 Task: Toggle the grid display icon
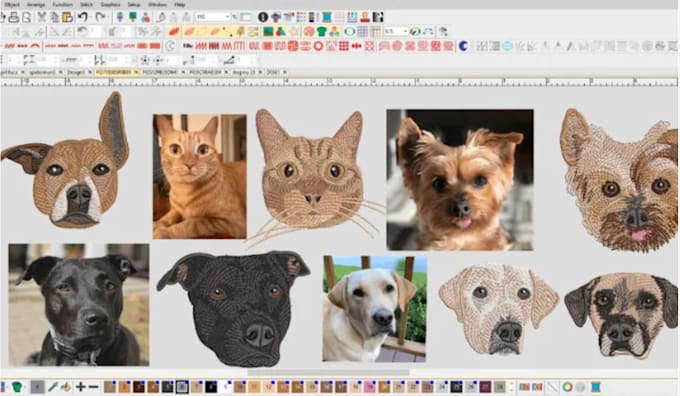point(363,32)
